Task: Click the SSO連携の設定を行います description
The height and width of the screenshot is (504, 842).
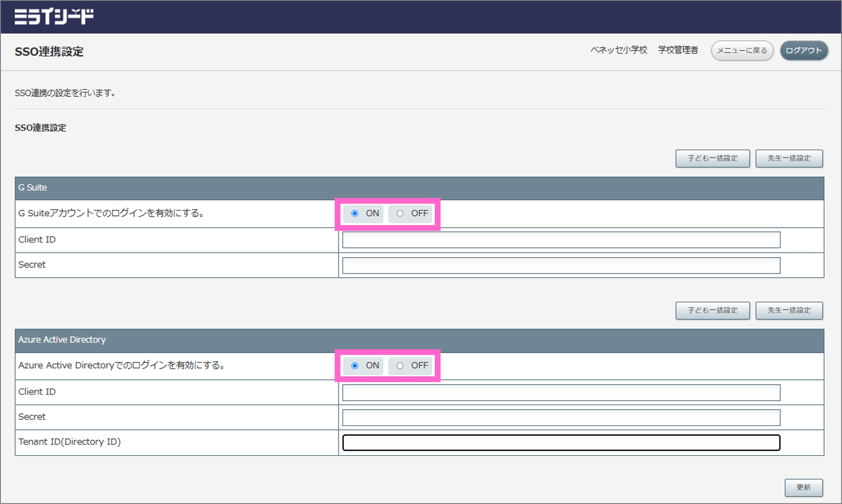Action: 65,93
